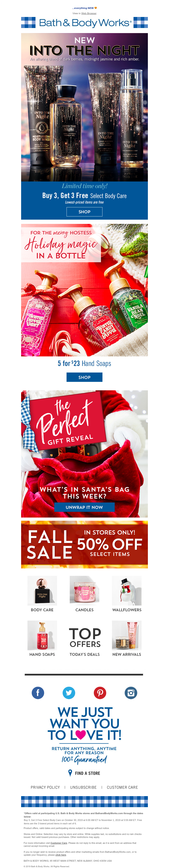
Task: Click the Unwrap It Now button
Action: tap(84, 507)
